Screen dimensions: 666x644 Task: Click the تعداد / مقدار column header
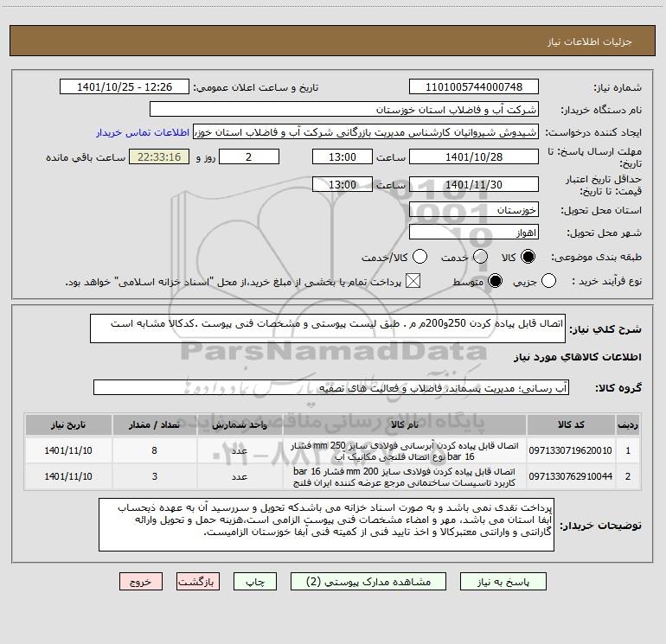[154, 424]
